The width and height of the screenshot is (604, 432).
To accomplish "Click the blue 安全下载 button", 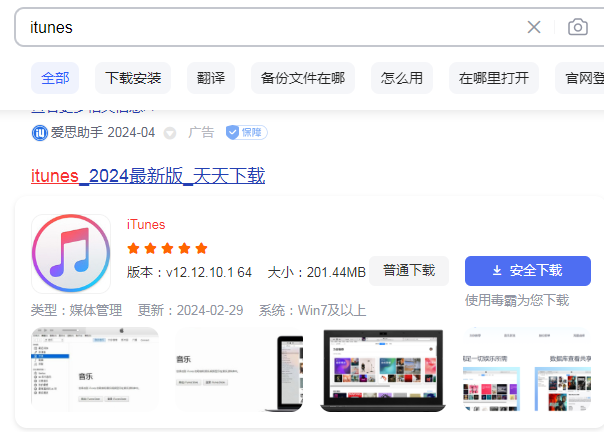I will pyautogui.click(x=528, y=271).
